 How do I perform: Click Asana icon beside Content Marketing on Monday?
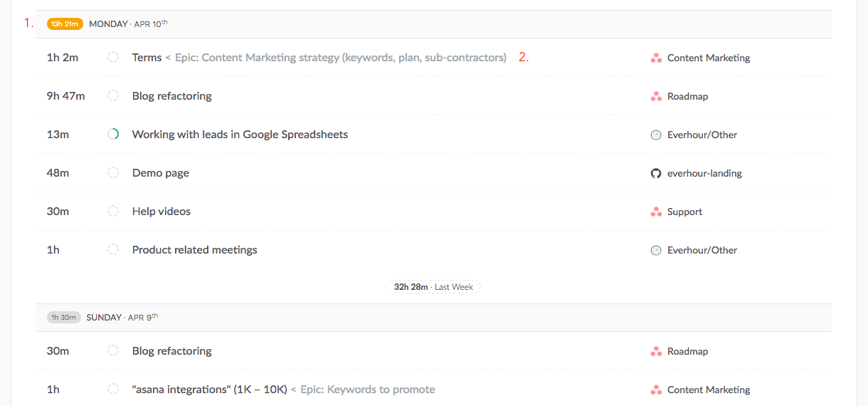[x=656, y=58]
